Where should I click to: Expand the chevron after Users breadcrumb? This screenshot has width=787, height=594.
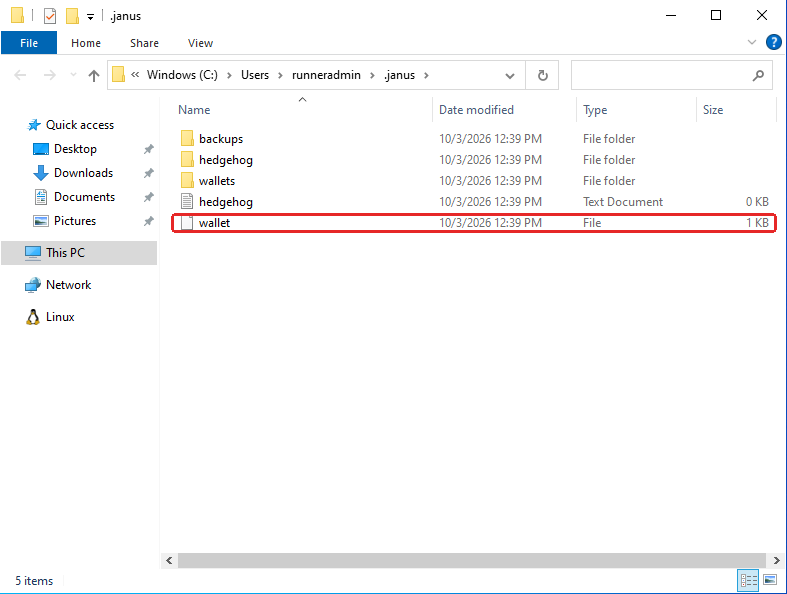(281, 75)
